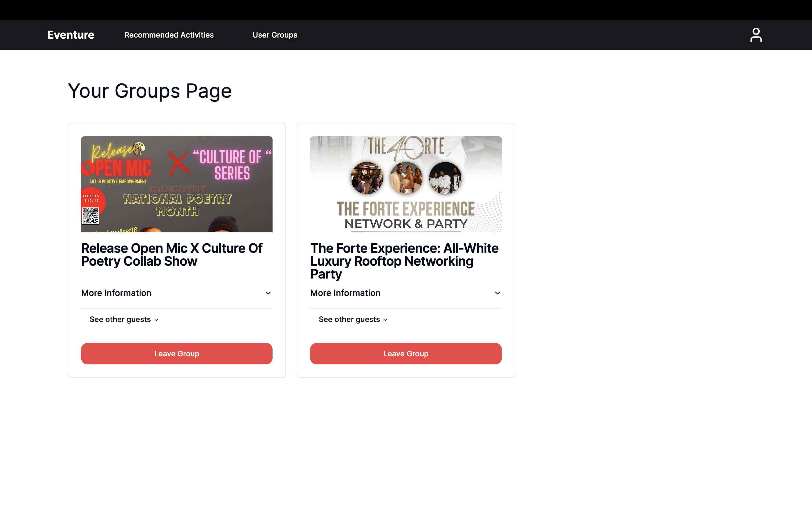Click the Release Open Mic X Culture title
The height and width of the screenshot is (527, 812).
tap(172, 255)
